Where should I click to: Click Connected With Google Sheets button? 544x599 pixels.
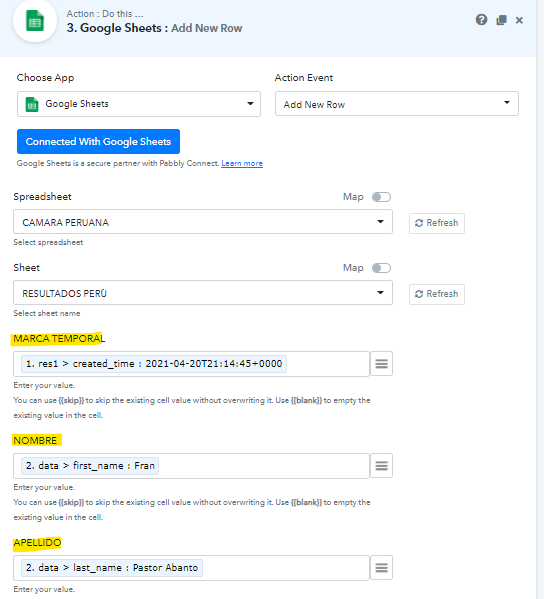pos(98,141)
